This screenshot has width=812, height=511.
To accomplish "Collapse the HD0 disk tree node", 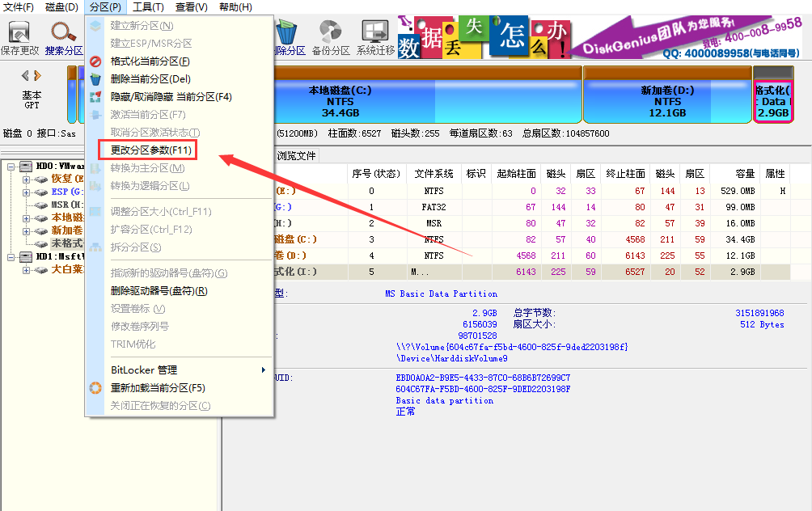I will 11,167.
